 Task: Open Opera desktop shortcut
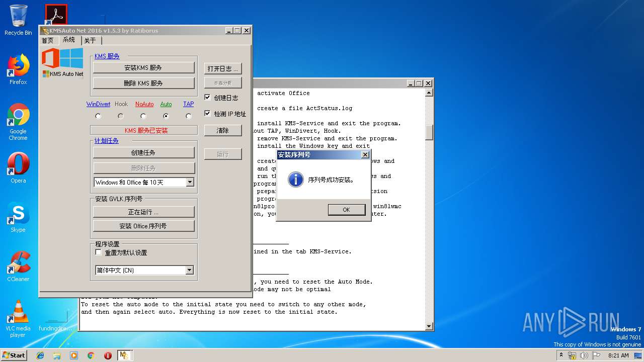click(x=18, y=168)
